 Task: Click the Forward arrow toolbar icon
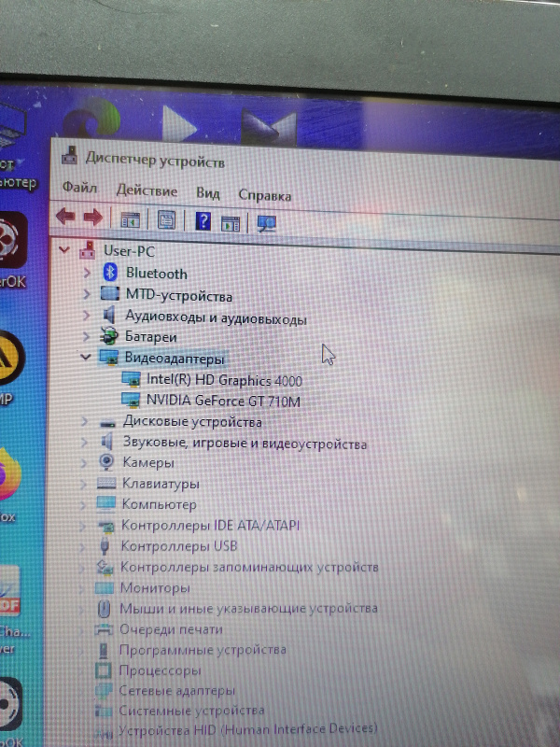pos(92,218)
